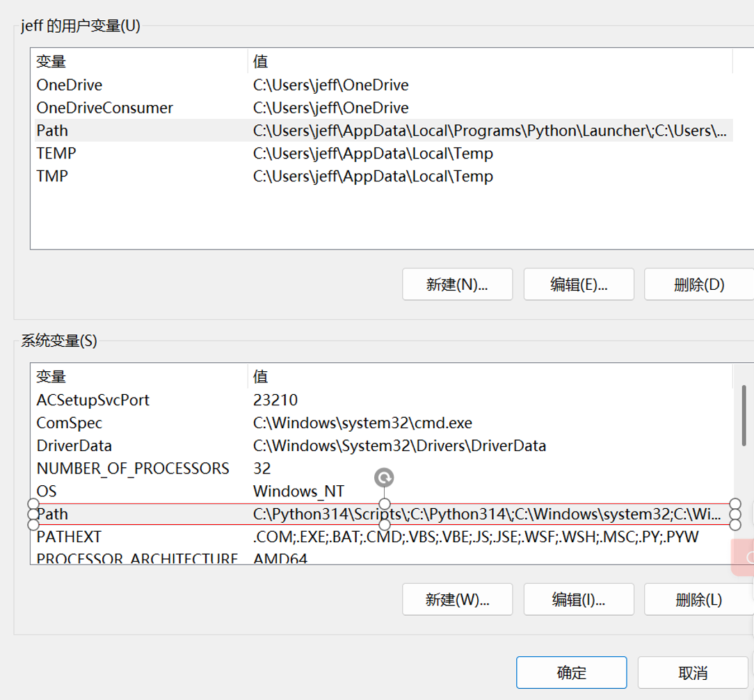Click Delete(D) button for user variables
The height and width of the screenshot is (700, 754).
(x=698, y=284)
